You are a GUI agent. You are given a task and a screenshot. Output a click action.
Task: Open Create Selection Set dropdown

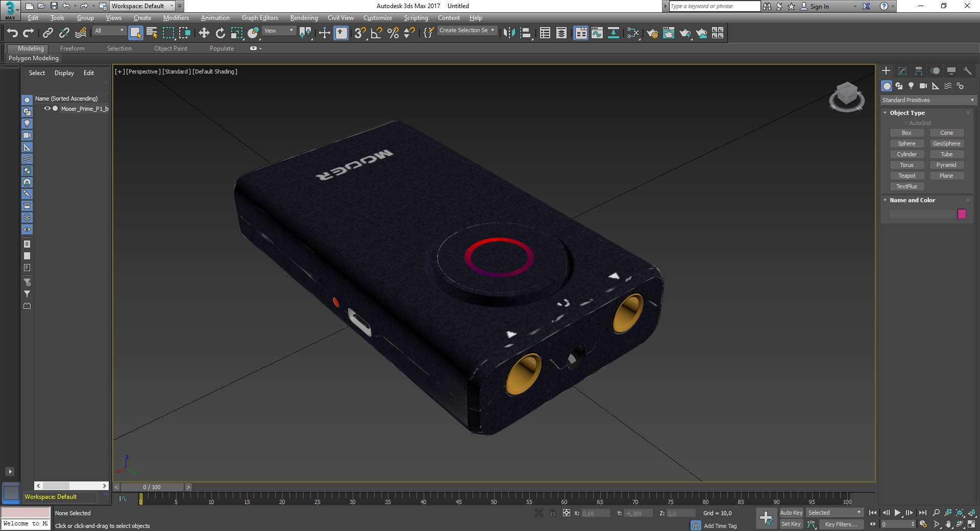[467, 31]
